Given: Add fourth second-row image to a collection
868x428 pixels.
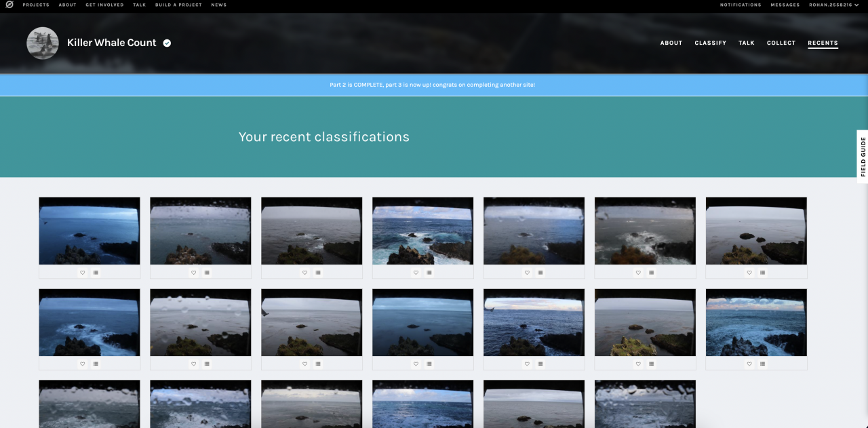Looking at the screenshot, I should click(x=429, y=364).
